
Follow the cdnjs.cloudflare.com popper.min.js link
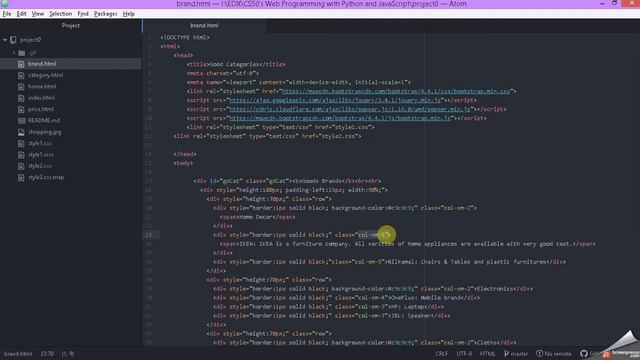[350, 109]
